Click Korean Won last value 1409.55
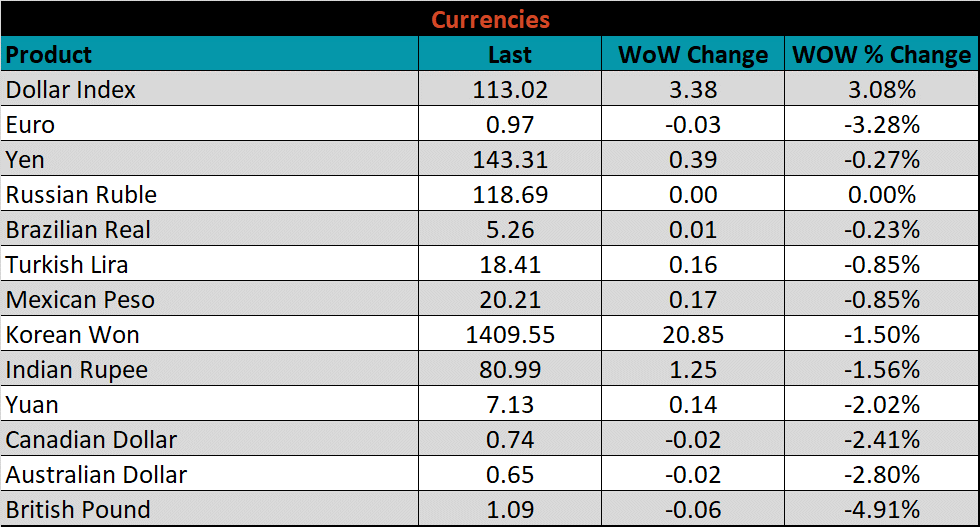 click(x=510, y=335)
